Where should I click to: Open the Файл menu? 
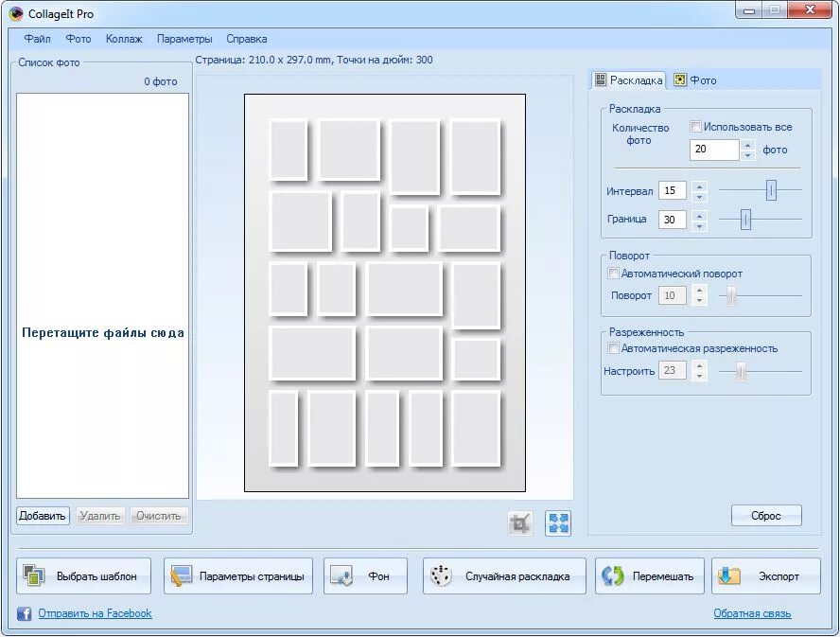pyautogui.click(x=38, y=39)
